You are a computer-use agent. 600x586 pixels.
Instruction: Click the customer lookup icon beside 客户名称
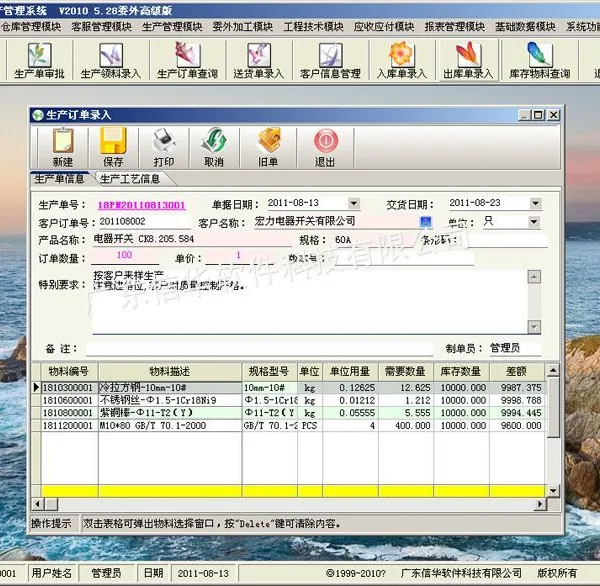pos(426,222)
